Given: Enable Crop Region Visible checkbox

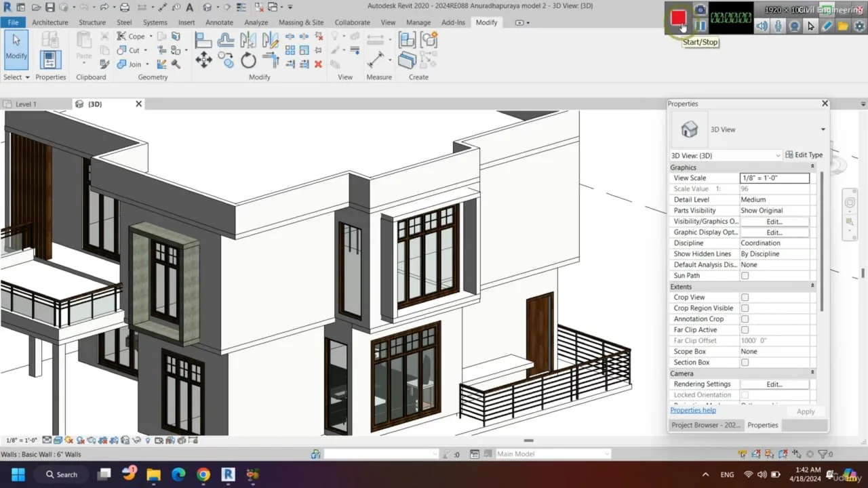Looking at the screenshot, I should [x=745, y=308].
